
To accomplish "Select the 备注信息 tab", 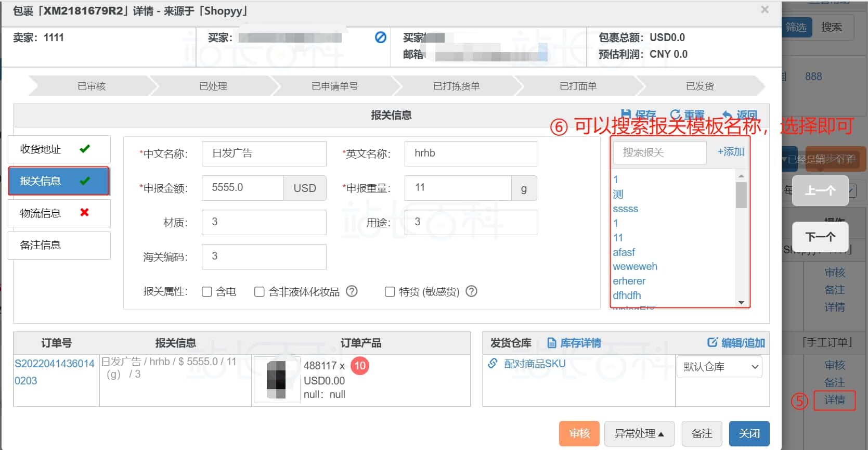I will tap(59, 245).
